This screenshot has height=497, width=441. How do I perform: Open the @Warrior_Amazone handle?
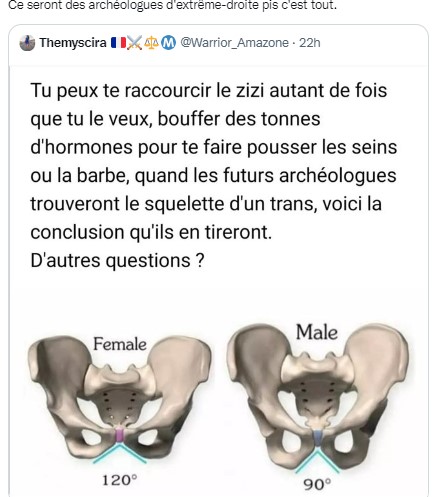234,43
